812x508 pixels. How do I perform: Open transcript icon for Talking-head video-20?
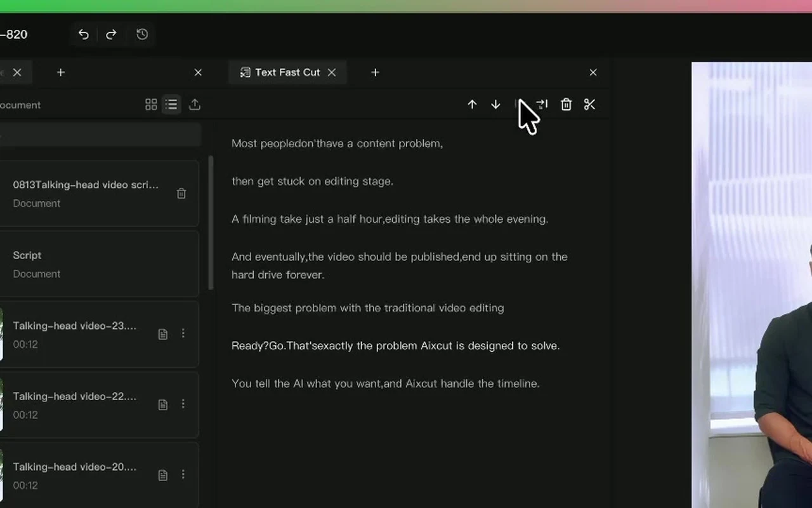(x=163, y=475)
